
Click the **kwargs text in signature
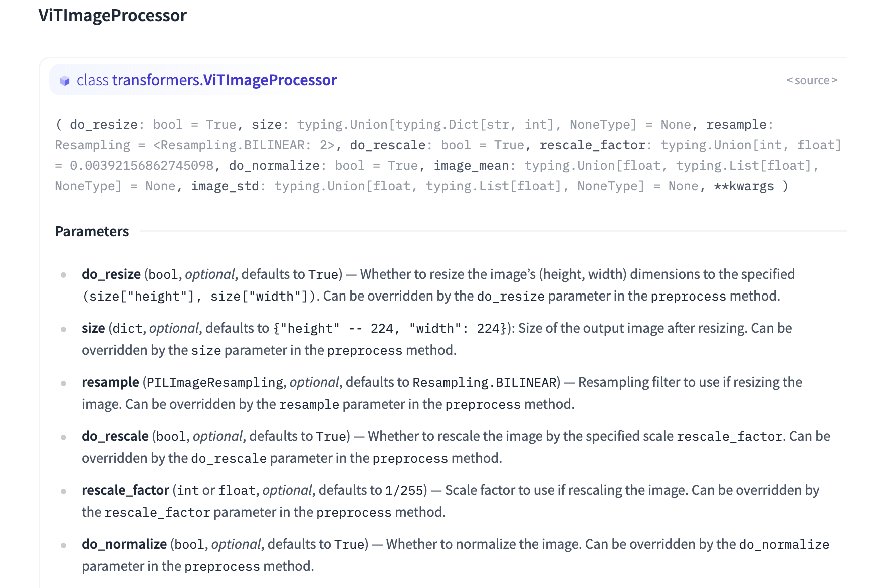(744, 186)
